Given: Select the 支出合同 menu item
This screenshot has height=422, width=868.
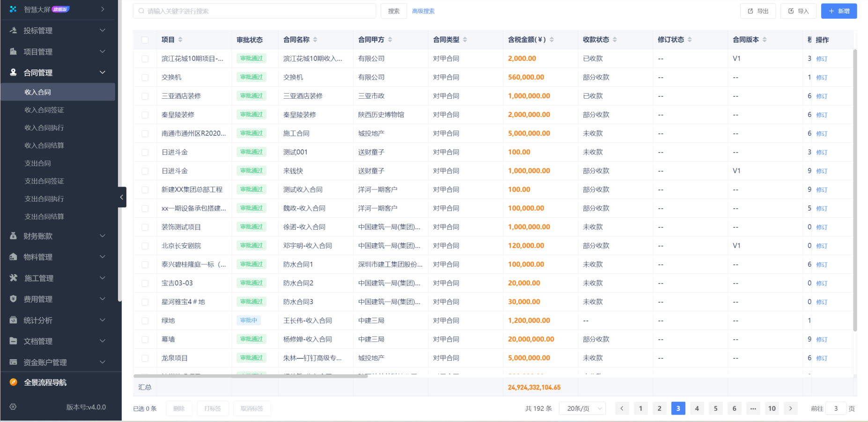Looking at the screenshot, I should 37,163.
